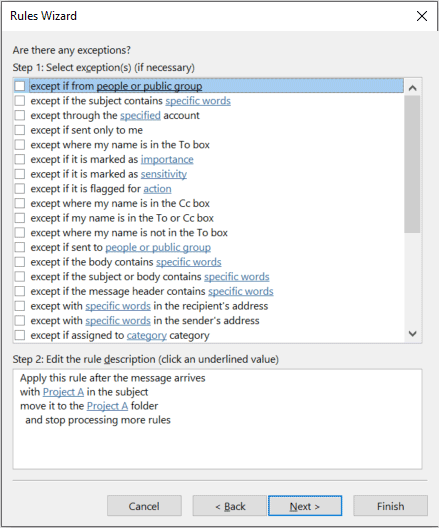The width and height of the screenshot is (439, 528).
Task: Open 'specific words' link for subject contains exception
Action: coord(198,101)
